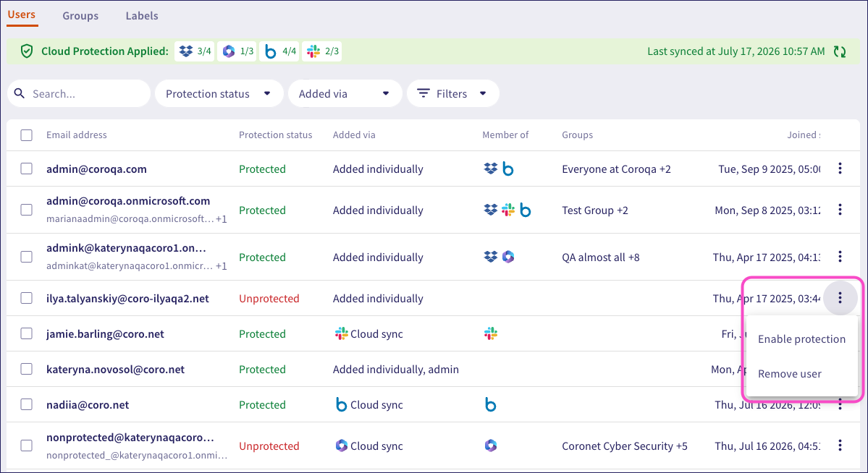Click the Joined column header
This screenshot has width=868, height=473.
click(804, 135)
